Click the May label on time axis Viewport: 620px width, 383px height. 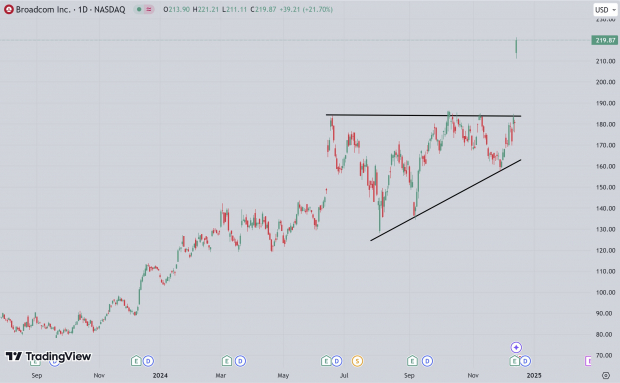click(283, 375)
